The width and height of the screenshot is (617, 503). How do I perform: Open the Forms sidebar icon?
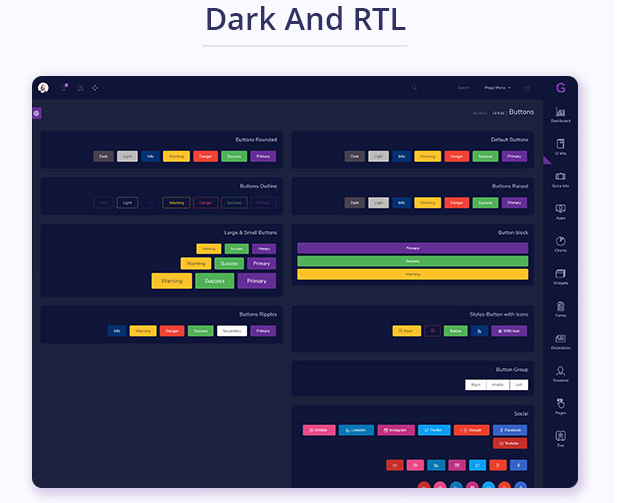(x=560, y=307)
